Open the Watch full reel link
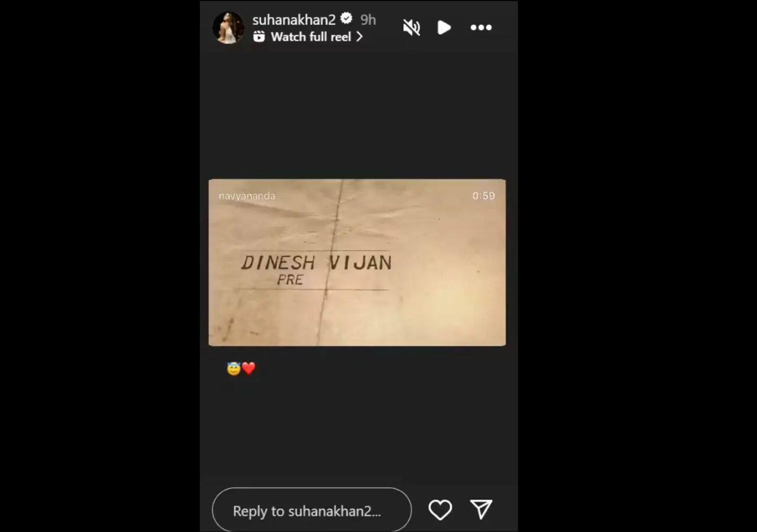 coord(310,37)
